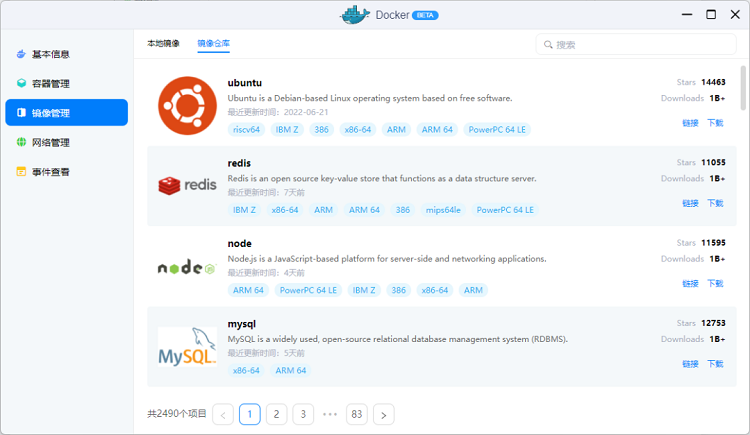Click the Node.js logo icon

[x=187, y=267]
